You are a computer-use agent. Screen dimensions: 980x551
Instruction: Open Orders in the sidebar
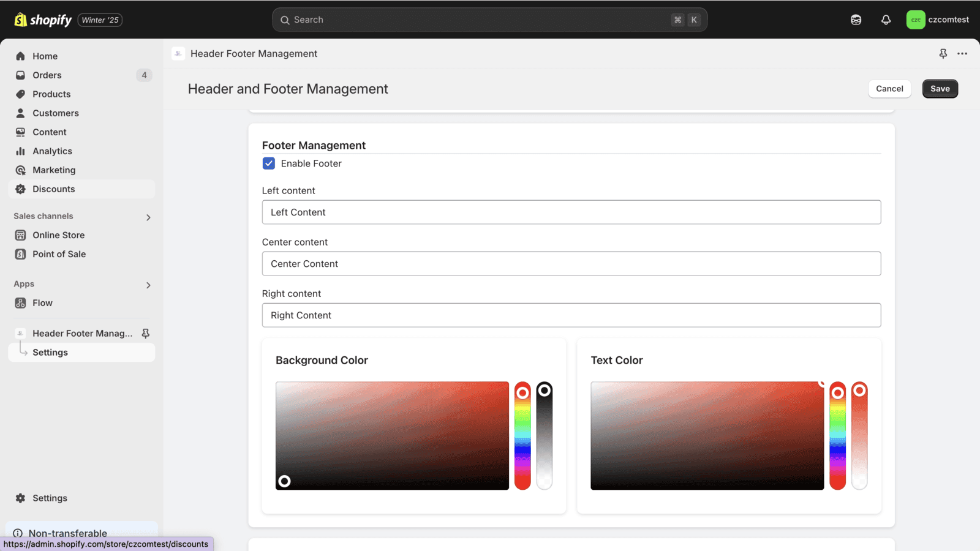coord(47,75)
